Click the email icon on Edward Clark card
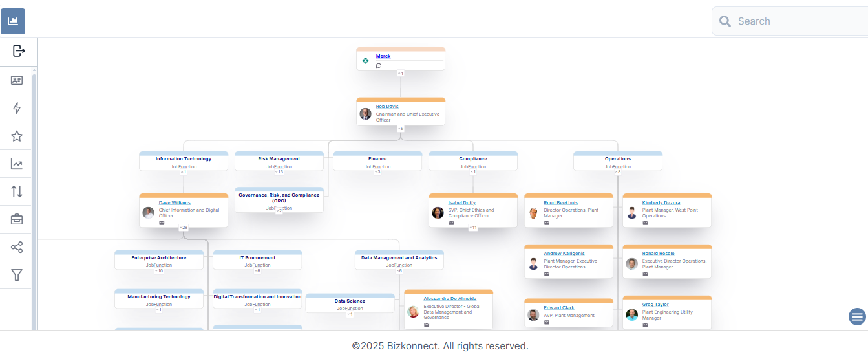 [547, 323]
